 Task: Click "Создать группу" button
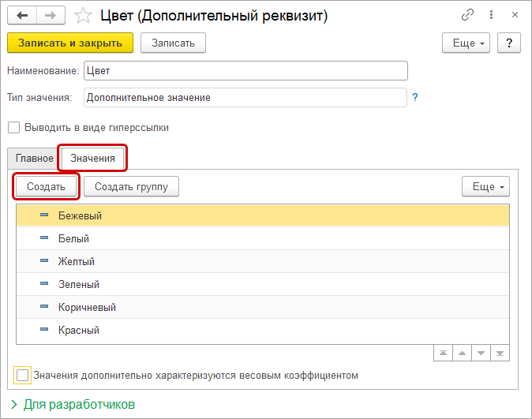[x=131, y=186]
